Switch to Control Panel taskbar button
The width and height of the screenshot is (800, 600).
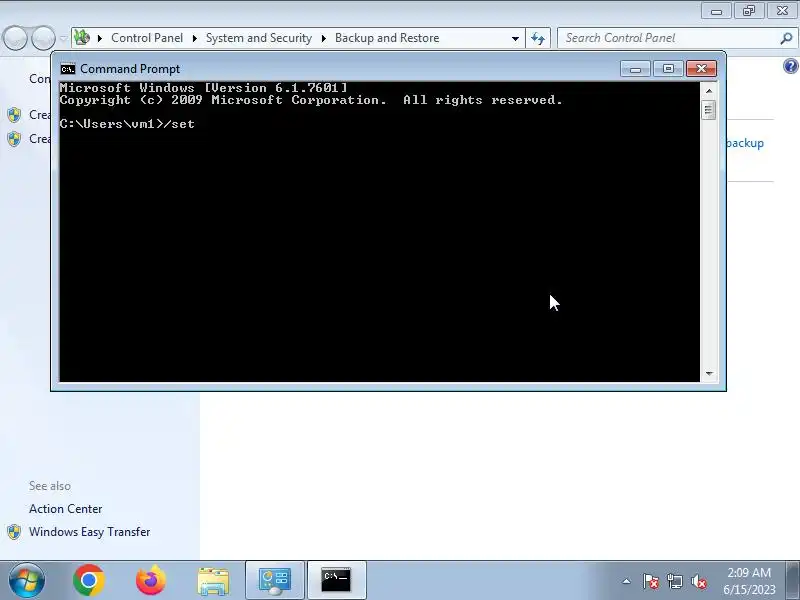click(x=275, y=581)
